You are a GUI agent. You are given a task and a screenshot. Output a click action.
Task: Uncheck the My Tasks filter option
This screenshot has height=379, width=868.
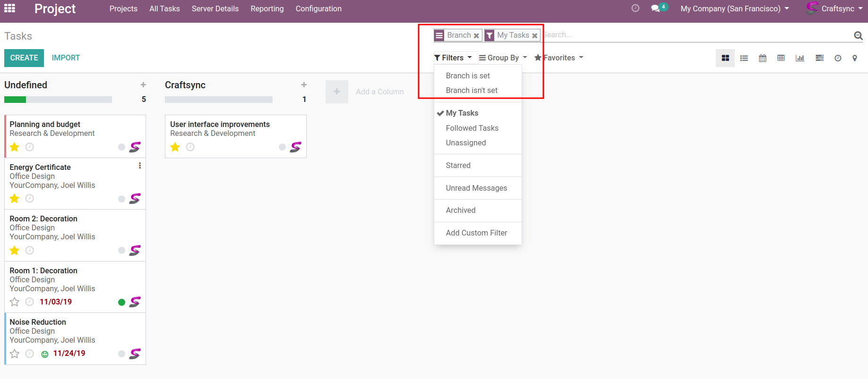tap(462, 113)
